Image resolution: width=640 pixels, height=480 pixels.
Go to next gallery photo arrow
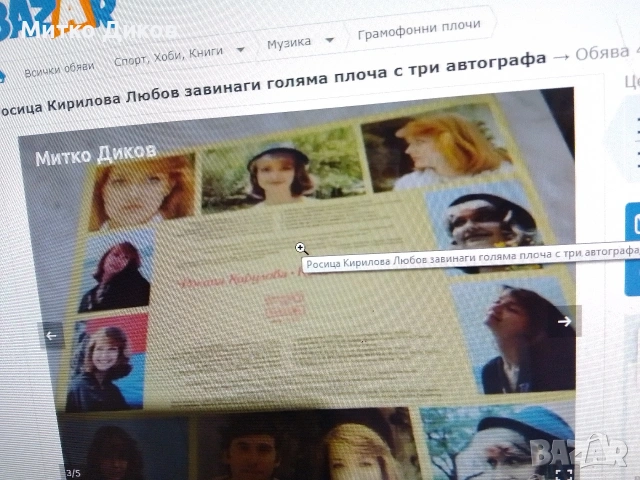click(564, 322)
